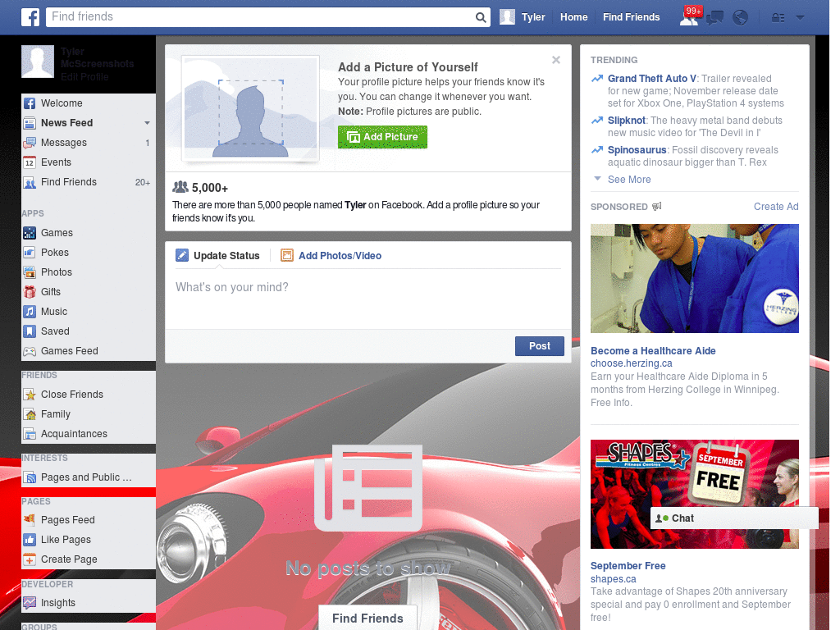Viewport: 840px width, 630px height.
Task: Expand the News Feed sort dropdown arrow
Action: [x=147, y=123]
